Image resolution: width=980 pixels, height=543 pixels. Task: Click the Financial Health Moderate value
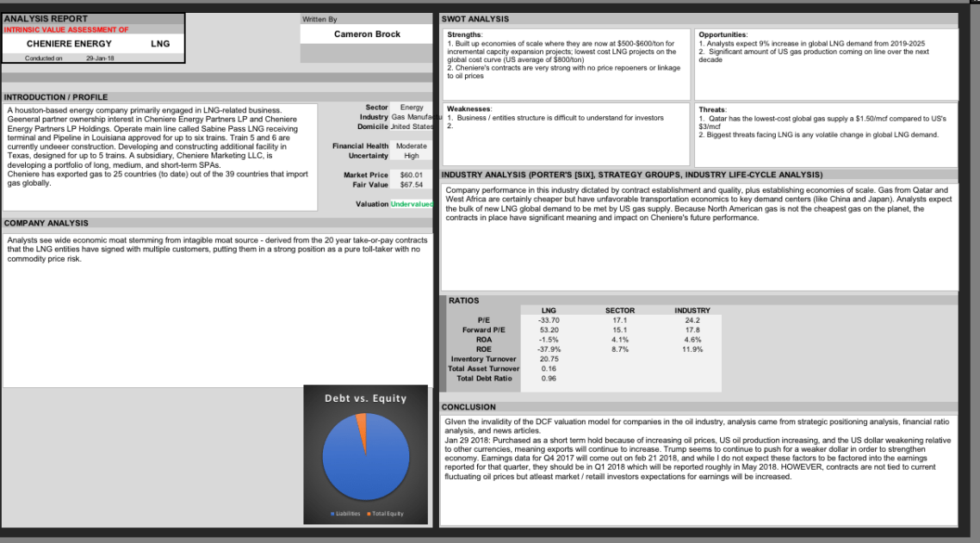[412, 146]
